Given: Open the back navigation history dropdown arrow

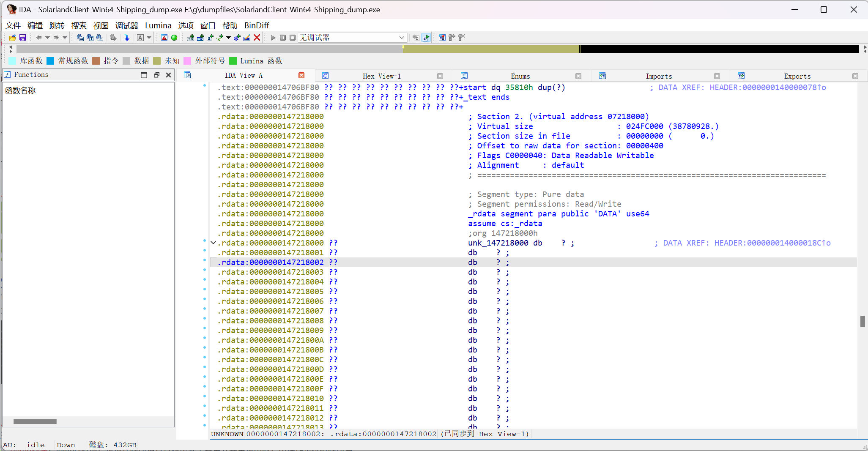Looking at the screenshot, I should 47,38.
